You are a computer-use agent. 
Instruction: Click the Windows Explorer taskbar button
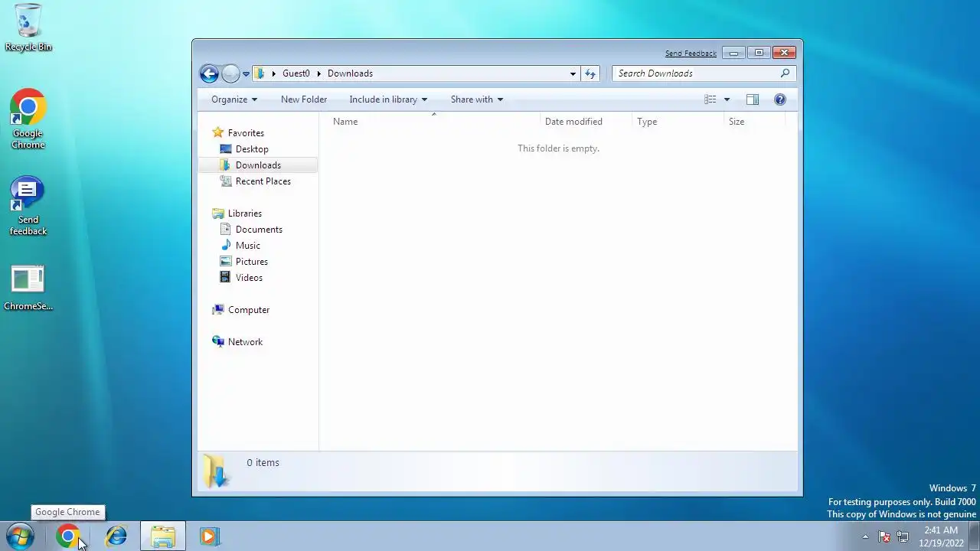point(163,536)
